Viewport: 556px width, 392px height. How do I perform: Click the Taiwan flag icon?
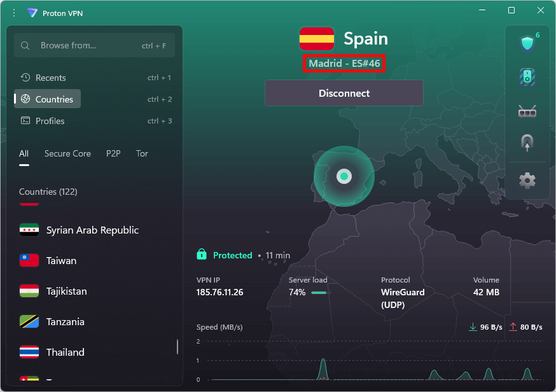(x=29, y=260)
